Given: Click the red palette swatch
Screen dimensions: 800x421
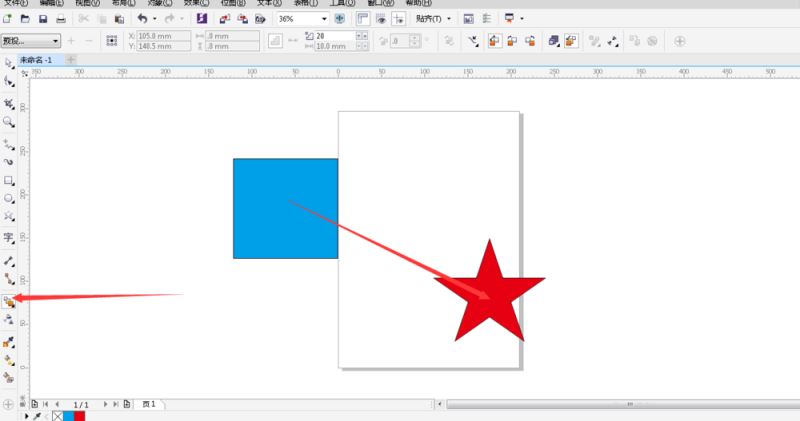Looking at the screenshot, I should (80, 416).
